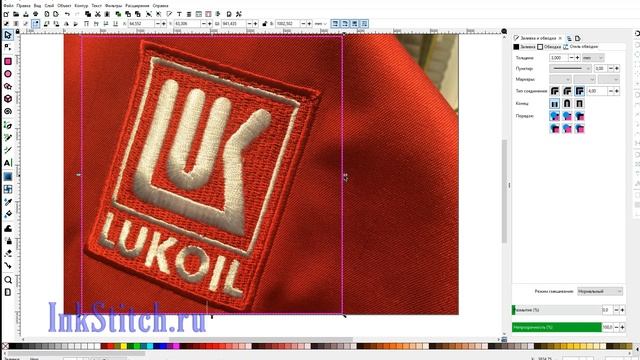Select the round join type button
The width and height of the screenshot is (640, 360).
pos(567,91)
